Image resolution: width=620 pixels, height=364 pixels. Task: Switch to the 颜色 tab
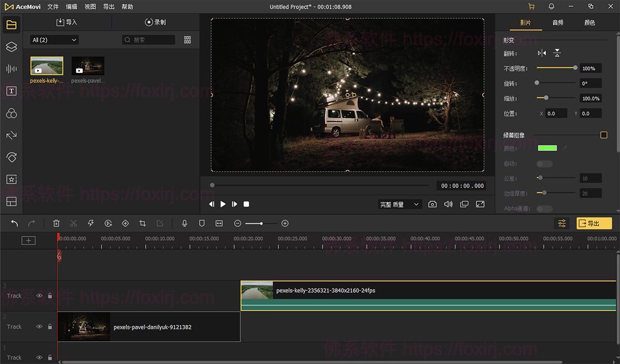click(589, 22)
